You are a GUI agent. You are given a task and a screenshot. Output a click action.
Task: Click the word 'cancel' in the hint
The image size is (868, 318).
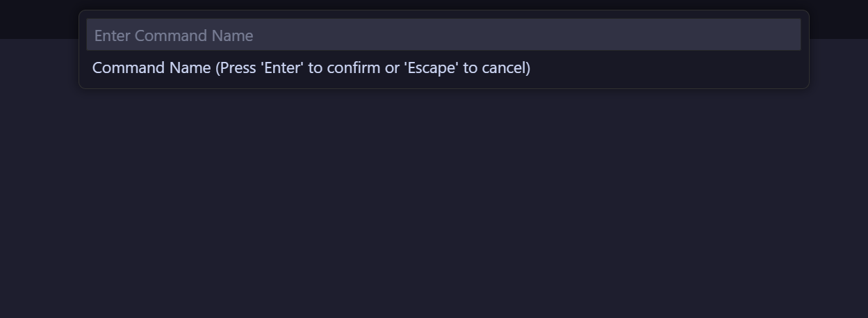pos(505,67)
